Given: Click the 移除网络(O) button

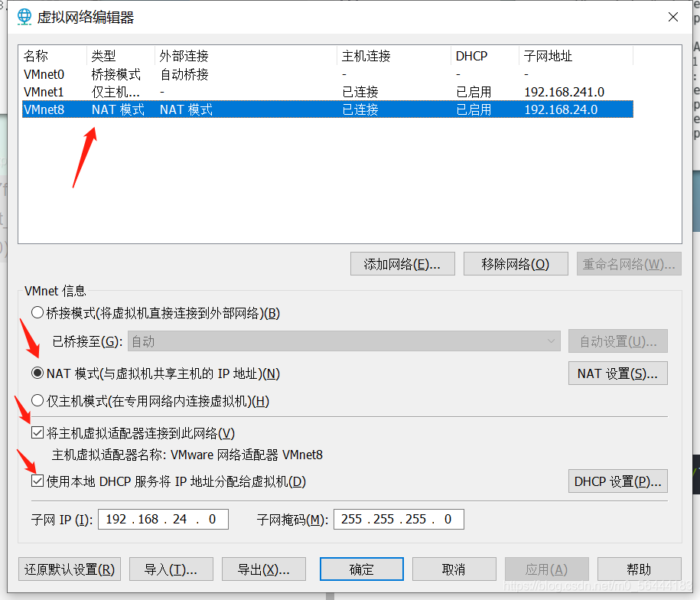Looking at the screenshot, I should pos(516,264).
